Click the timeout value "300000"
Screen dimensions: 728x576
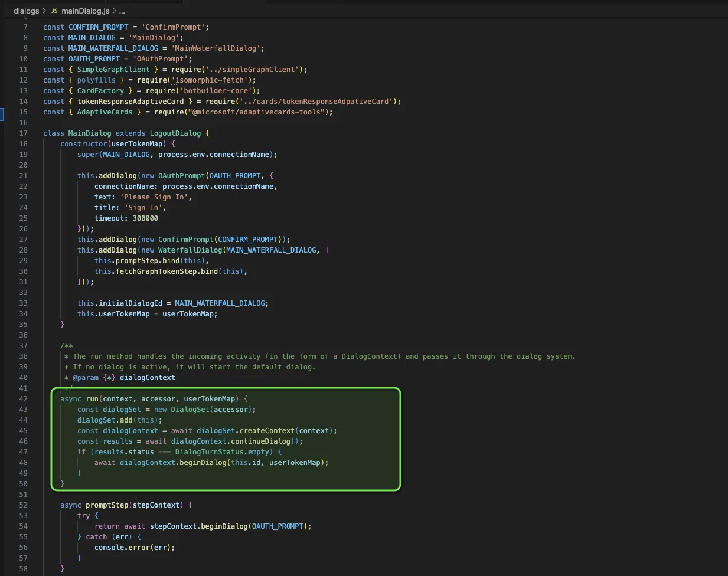[145, 218]
